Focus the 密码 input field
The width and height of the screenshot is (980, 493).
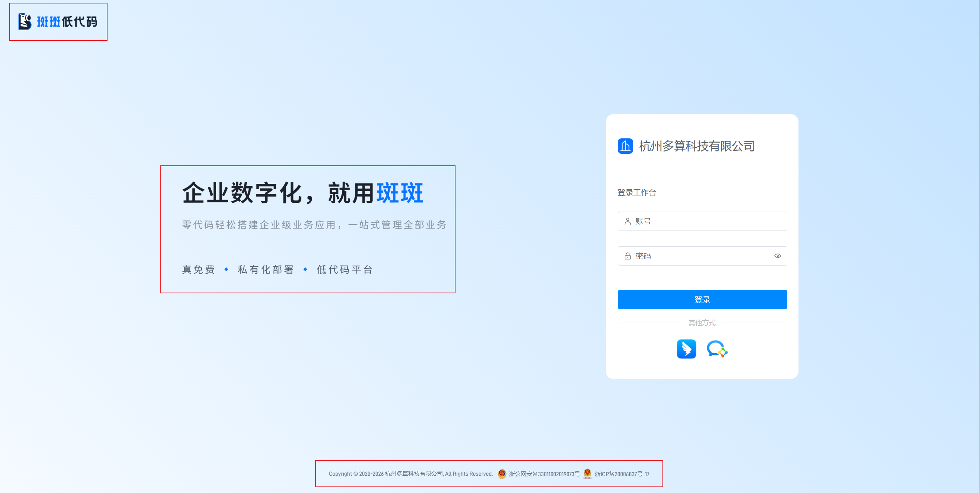pyautogui.click(x=702, y=256)
